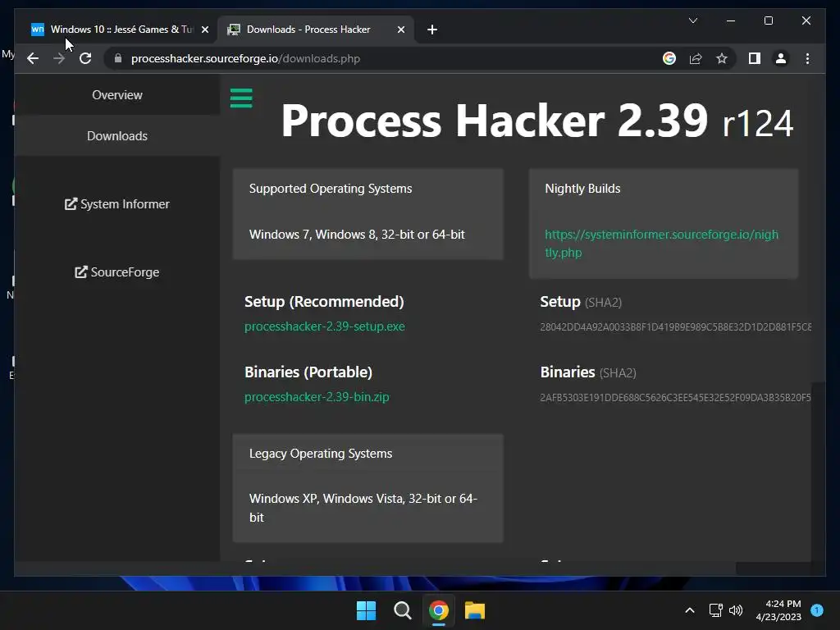Click the share page icon
The width and height of the screenshot is (840, 630).
(x=696, y=58)
